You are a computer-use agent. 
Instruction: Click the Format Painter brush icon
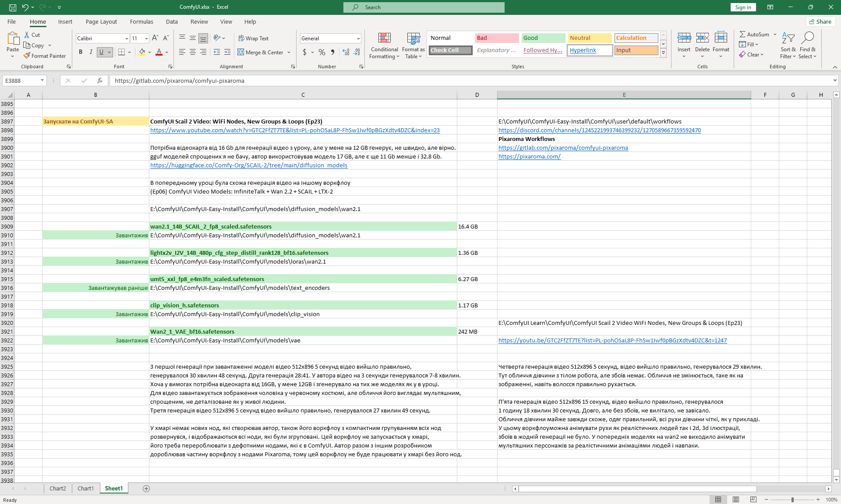tap(27, 56)
